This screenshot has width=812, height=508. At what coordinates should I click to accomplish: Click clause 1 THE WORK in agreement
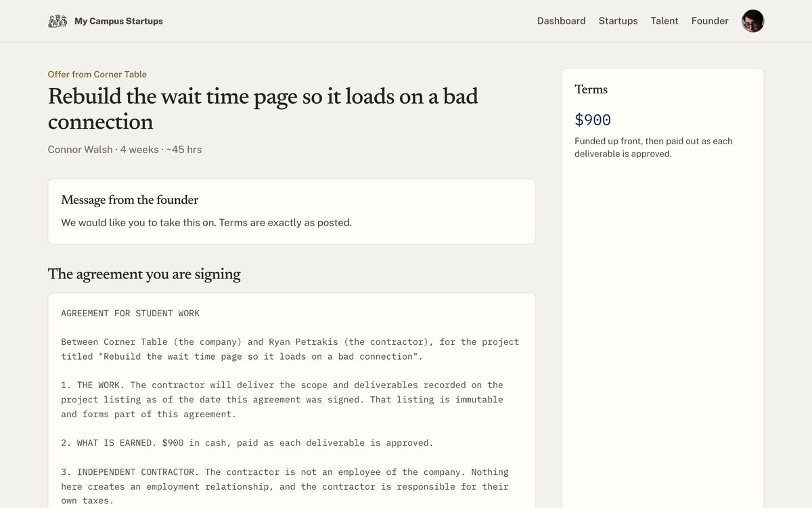click(x=282, y=400)
